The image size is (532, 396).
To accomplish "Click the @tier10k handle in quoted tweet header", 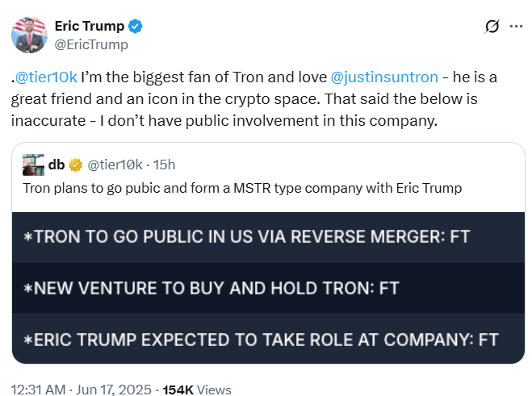I will click(114, 165).
